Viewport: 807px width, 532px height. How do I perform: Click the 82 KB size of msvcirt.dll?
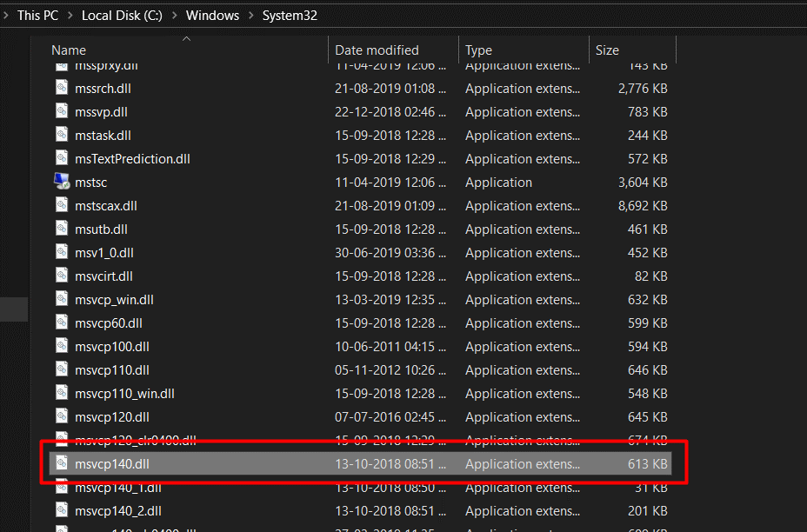pyautogui.click(x=651, y=276)
